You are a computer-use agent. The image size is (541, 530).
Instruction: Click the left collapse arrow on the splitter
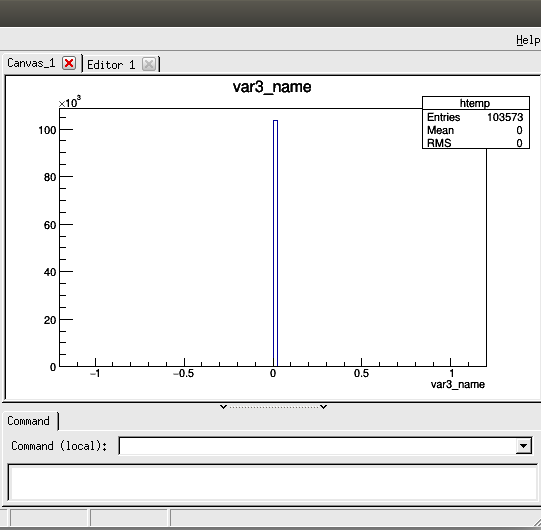[224, 407]
